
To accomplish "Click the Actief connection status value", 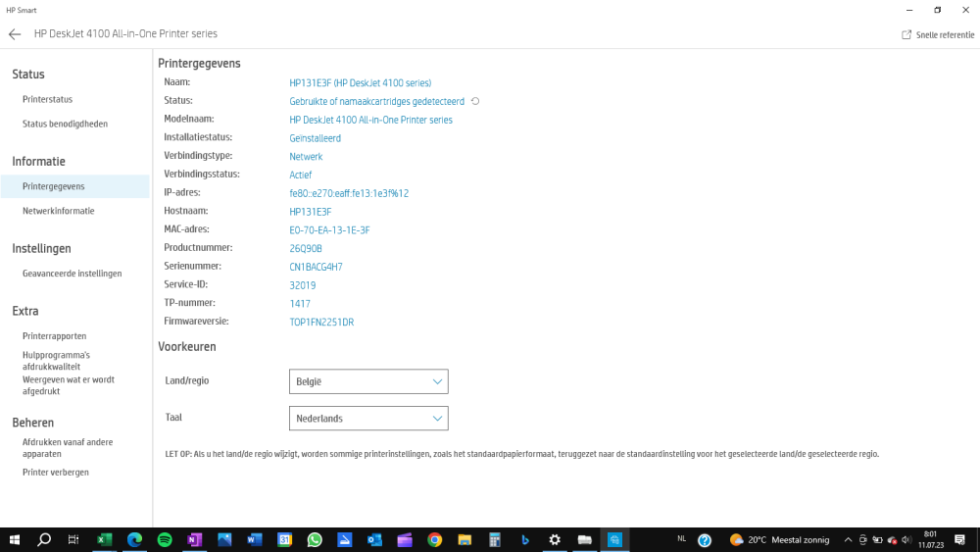I will point(300,176).
